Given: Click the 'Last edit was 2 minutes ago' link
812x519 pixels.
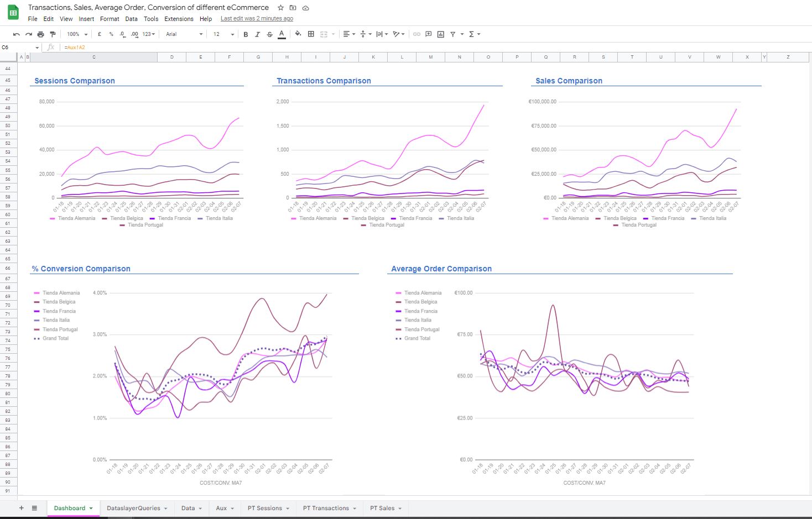Looking at the screenshot, I should point(257,19).
